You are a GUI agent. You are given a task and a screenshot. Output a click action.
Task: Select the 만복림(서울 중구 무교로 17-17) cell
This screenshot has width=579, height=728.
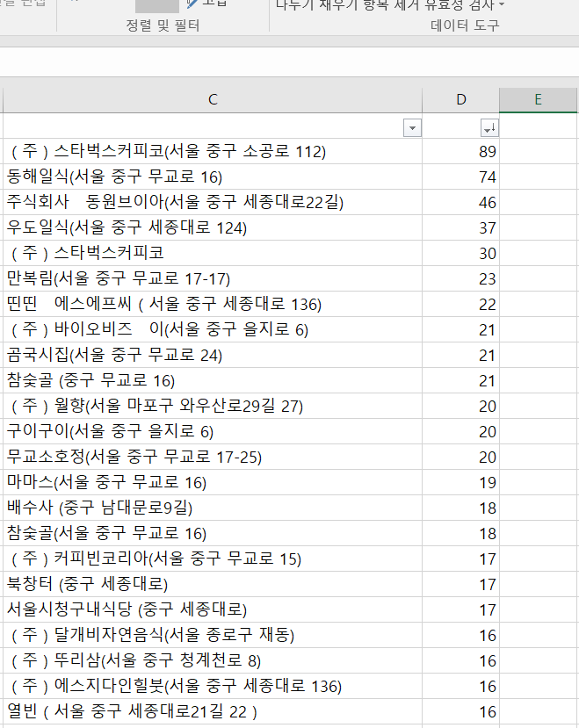click(x=213, y=278)
